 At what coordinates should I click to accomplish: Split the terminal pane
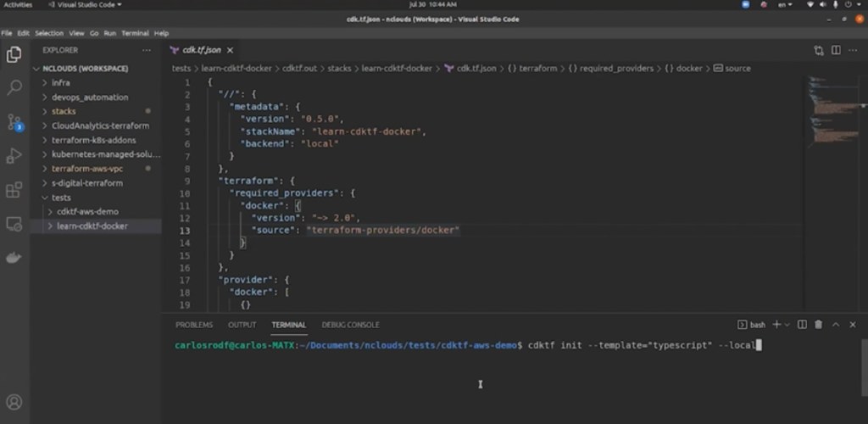pyautogui.click(x=802, y=325)
